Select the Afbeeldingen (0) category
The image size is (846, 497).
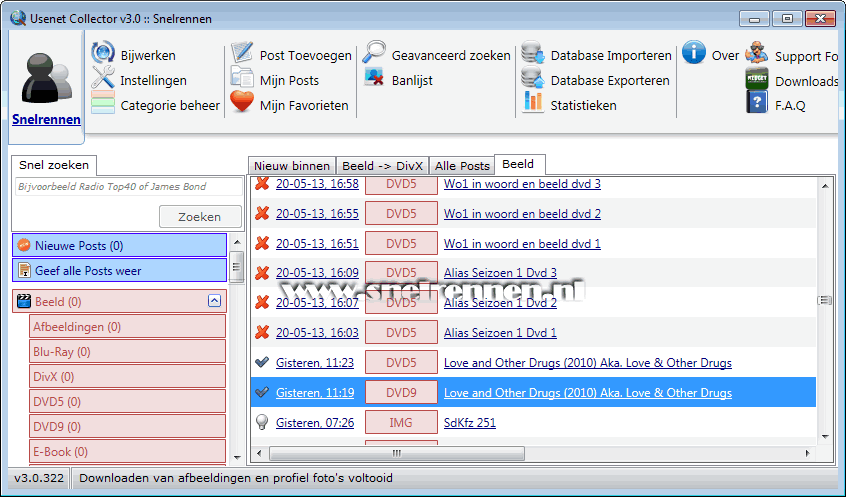[127, 326]
